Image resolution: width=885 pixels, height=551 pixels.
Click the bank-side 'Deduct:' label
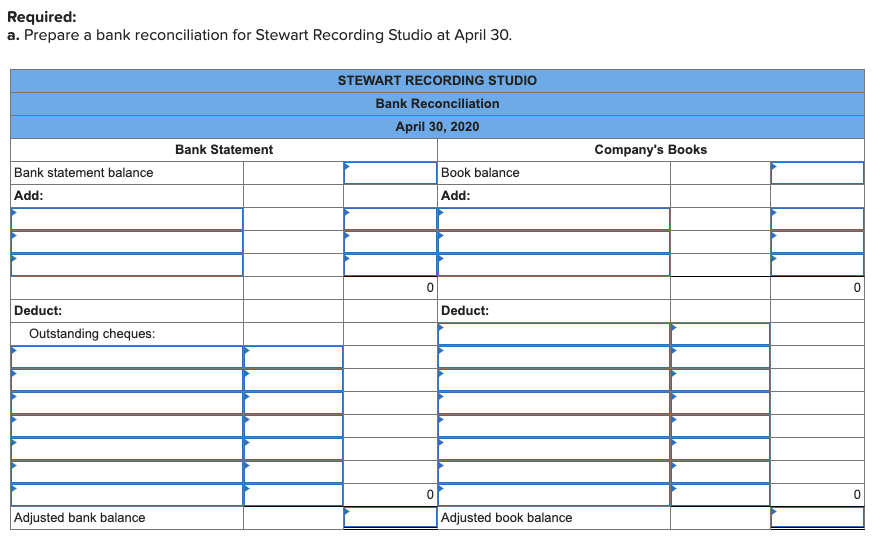pos(38,311)
